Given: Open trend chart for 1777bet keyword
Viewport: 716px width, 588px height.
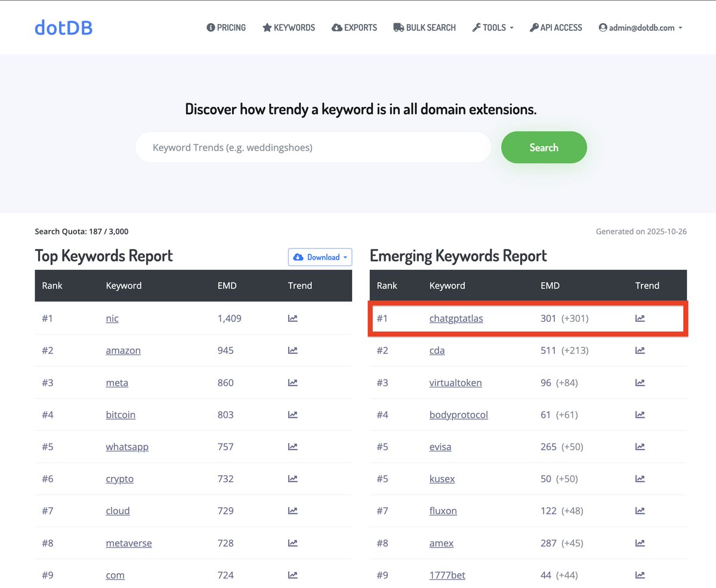Looking at the screenshot, I should 640,575.
